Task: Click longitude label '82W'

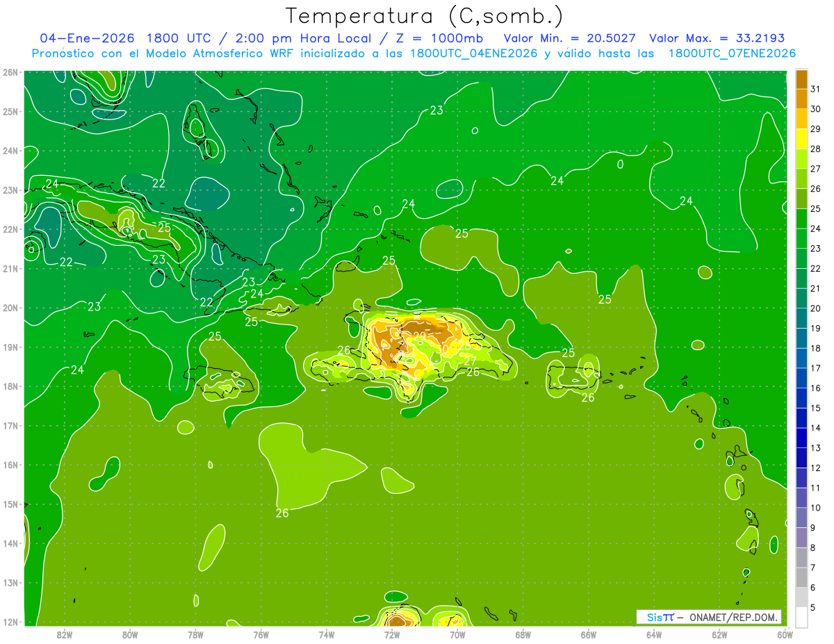Action: (x=65, y=634)
